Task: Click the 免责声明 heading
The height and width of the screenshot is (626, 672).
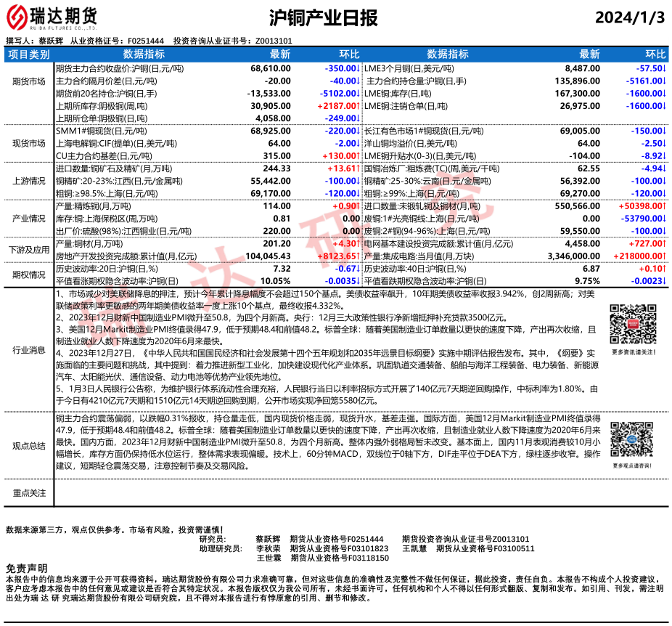Action: 26,567
